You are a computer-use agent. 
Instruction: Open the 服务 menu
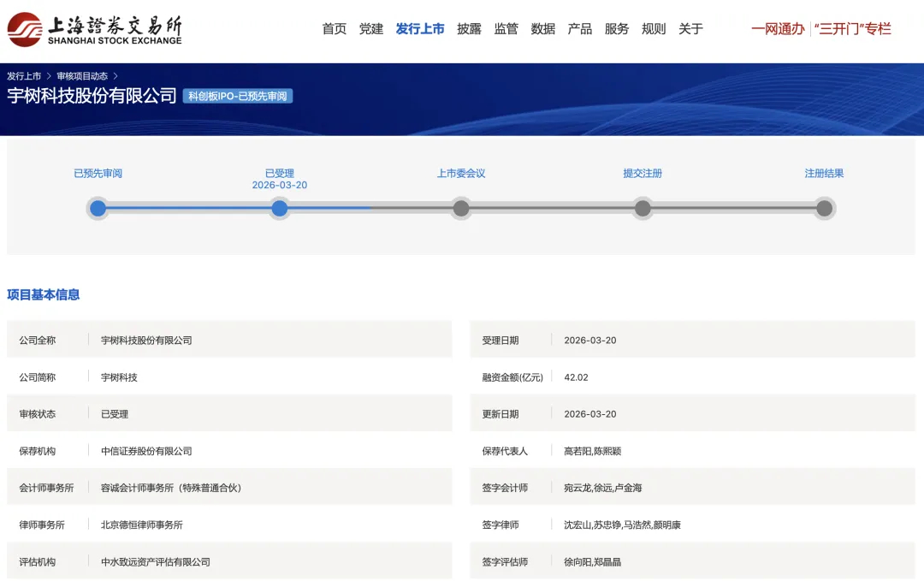point(617,27)
